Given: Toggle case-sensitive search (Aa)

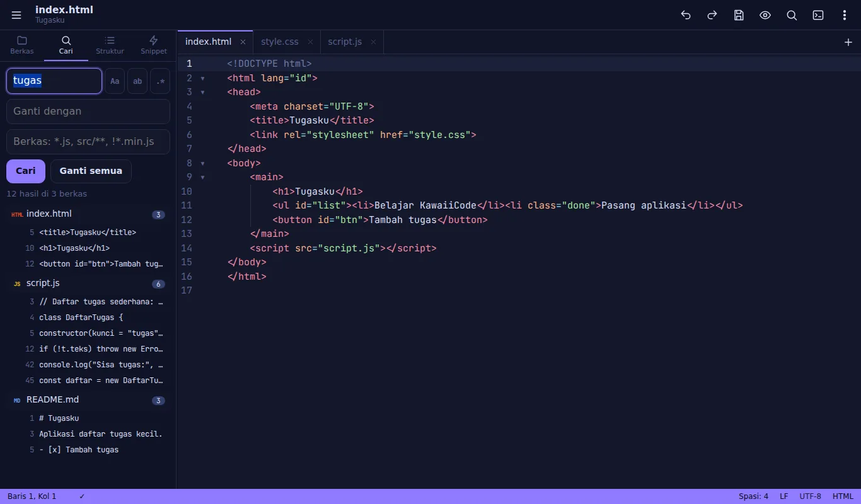Looking at the screenshot, I should pos(115,81).
